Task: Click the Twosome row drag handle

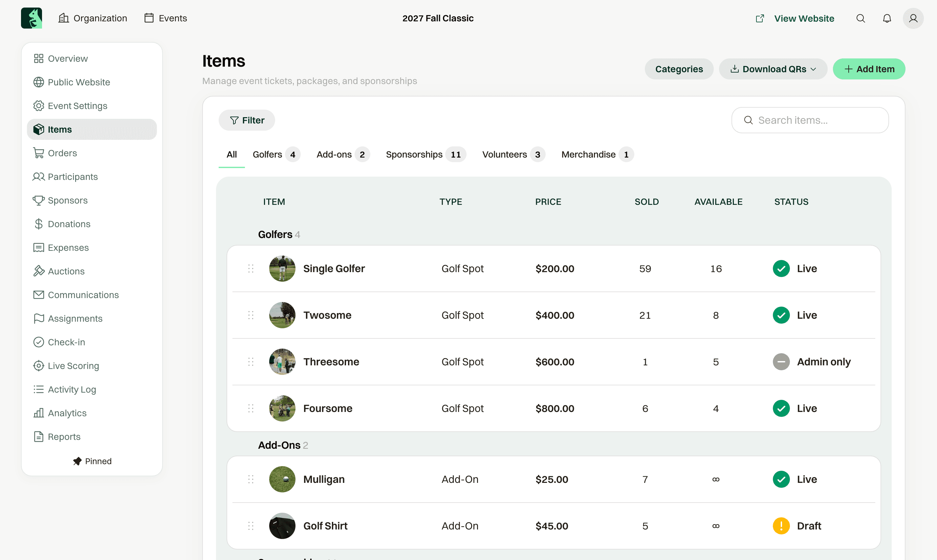Action: pyautogui.click(x=251, y=315)
